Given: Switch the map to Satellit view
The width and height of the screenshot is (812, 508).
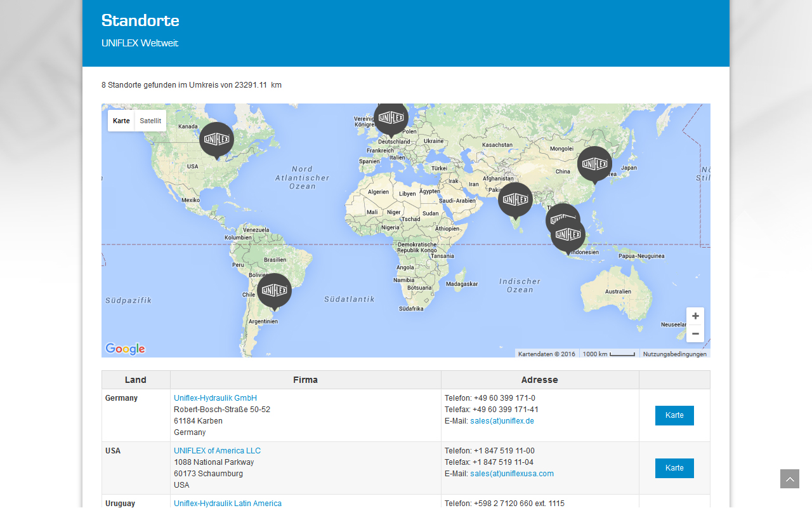Looking at the screenshot, I should point(150,121).
